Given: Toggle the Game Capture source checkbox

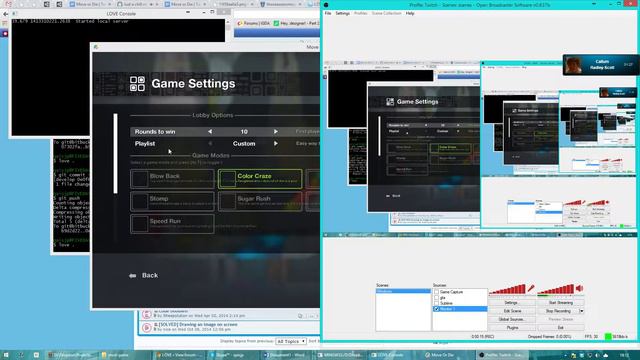Looking at the screenshot, I should click(x=436, y=292).
